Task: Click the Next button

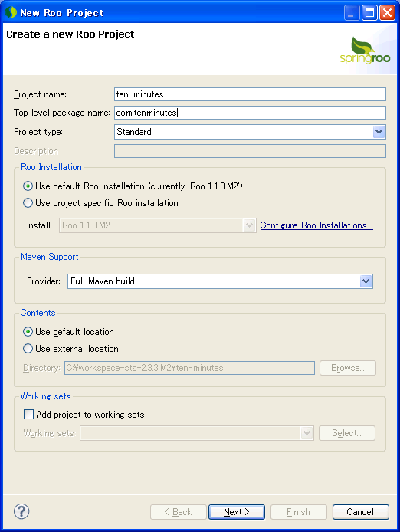Action: tap(237, 511)
